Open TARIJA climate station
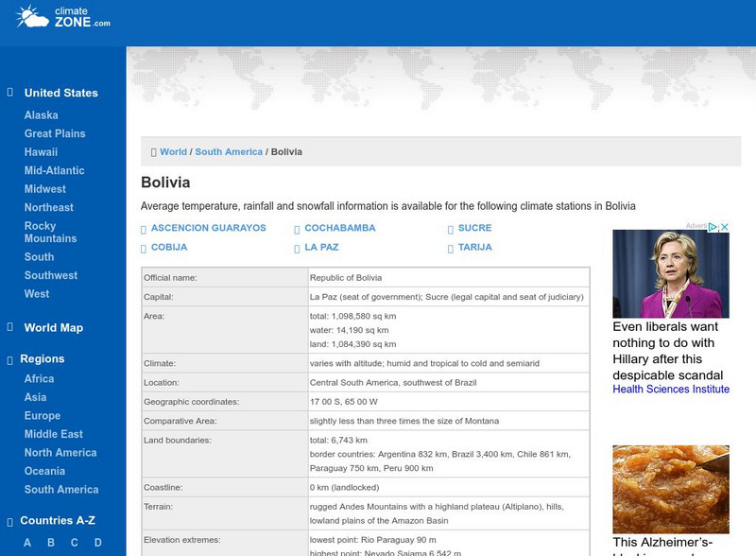 coord(475,247)
